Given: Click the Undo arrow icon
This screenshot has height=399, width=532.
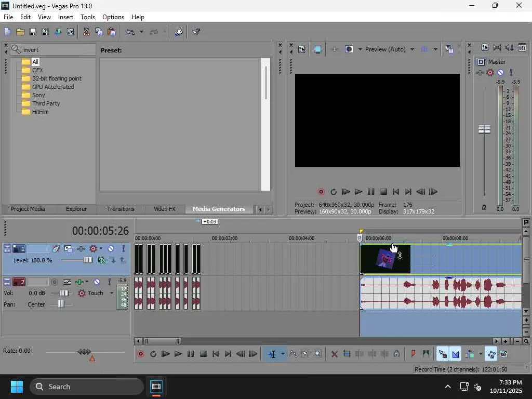Looking at the screenshot, I should [130, 32].
